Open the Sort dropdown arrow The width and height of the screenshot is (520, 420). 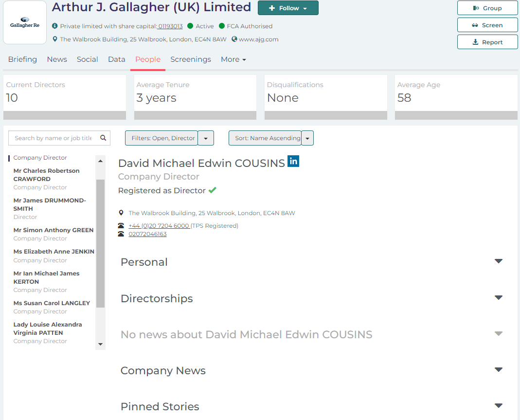[x=307, y=138]
